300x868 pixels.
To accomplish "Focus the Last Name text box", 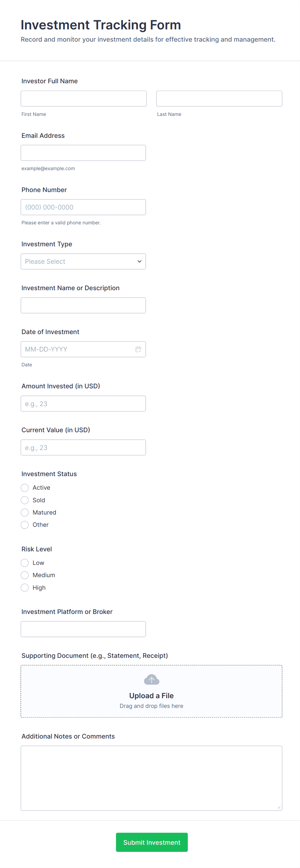I will click(x=219, y=98).
